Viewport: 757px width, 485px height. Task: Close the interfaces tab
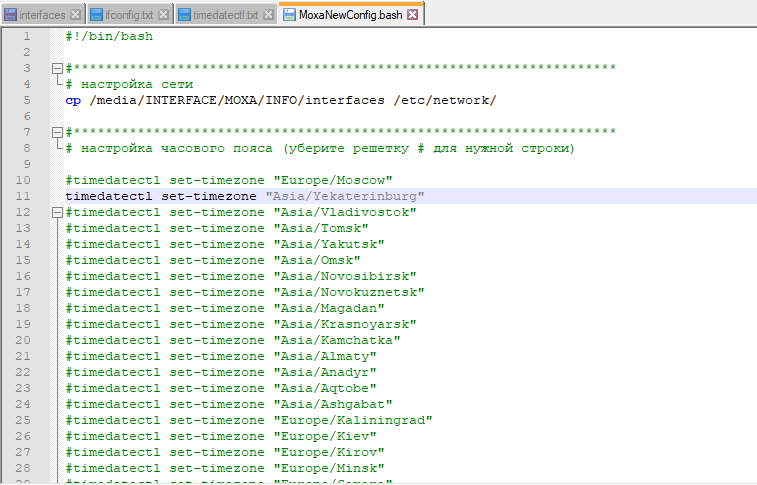coord(75,15)
